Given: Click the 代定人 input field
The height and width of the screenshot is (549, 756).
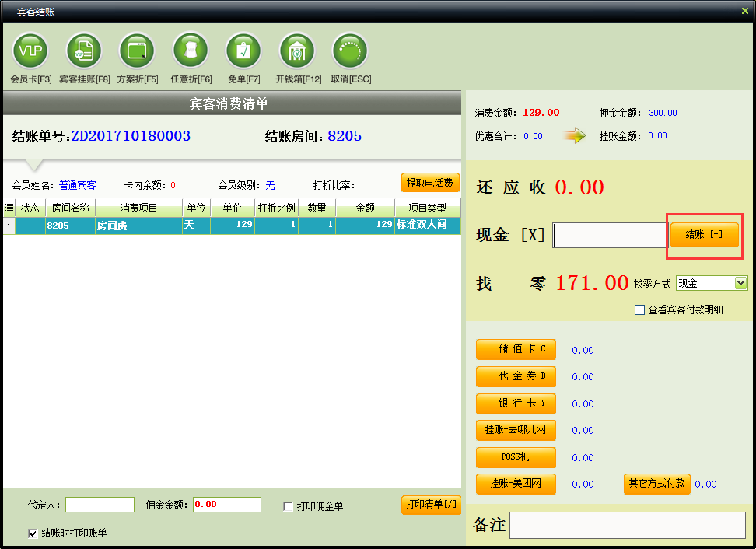Looking at the screenshot, I should click(x=100, y=505).
